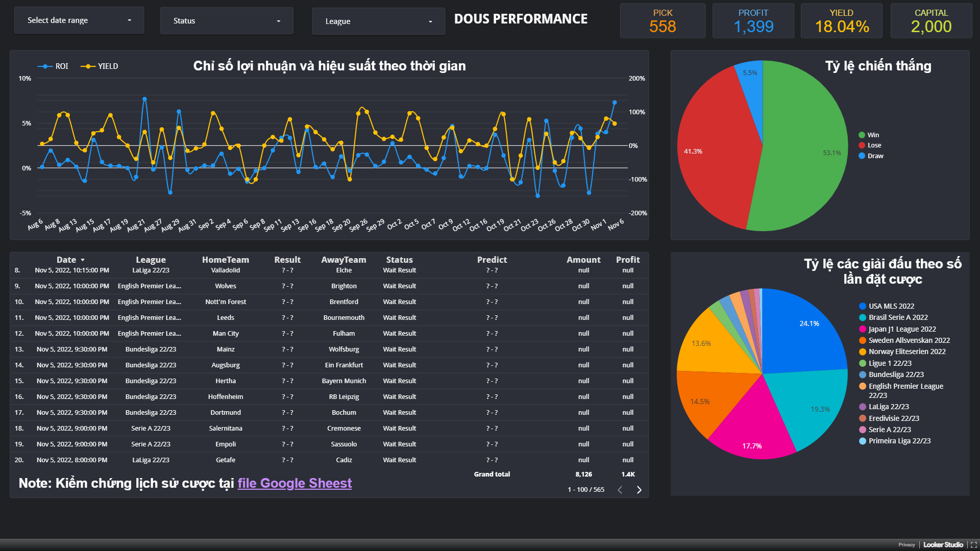Toggle the Win legend entry
980x551 pixels.
pyautogui.click(x=873, y=135)
